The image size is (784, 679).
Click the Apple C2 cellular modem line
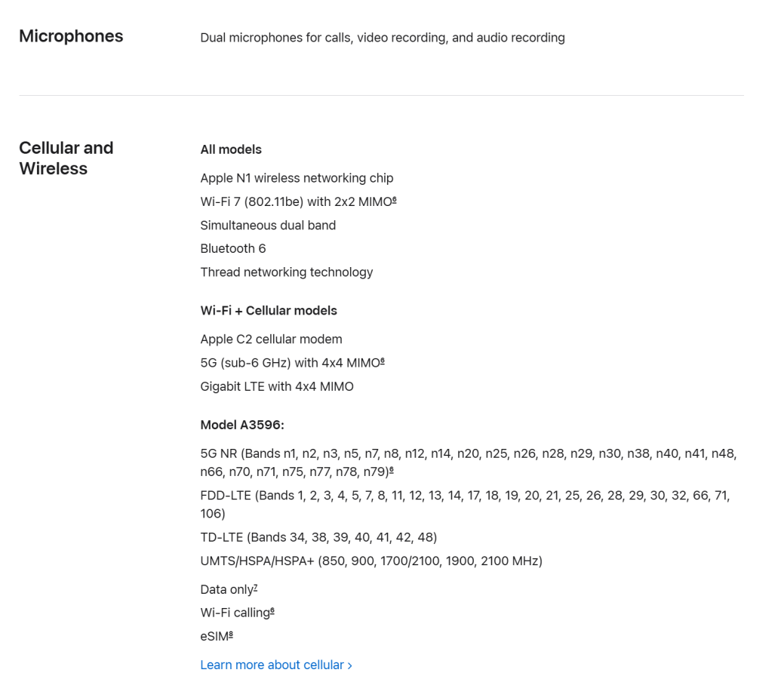pos(271,339)
